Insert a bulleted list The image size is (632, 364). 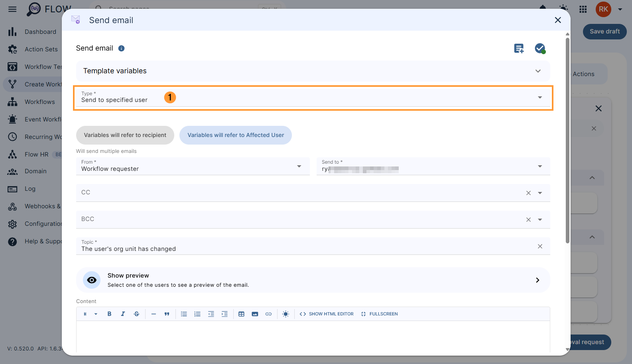184,314
